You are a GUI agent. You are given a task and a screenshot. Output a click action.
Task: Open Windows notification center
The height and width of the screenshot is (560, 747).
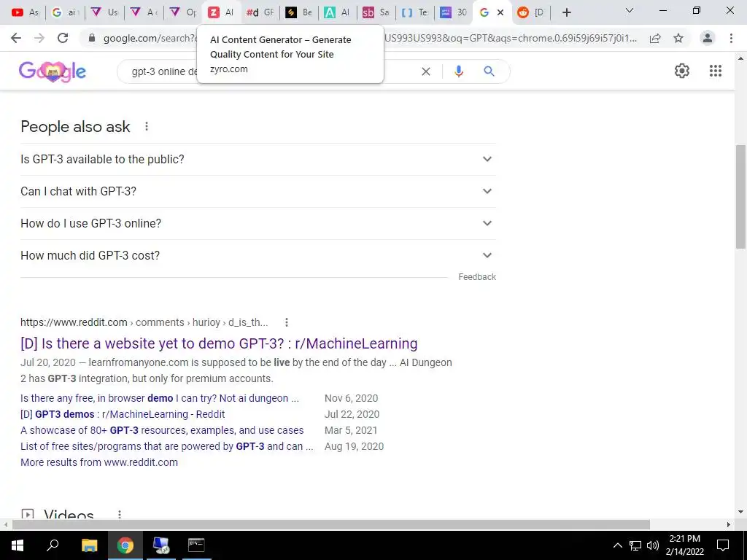pos(723,545)
